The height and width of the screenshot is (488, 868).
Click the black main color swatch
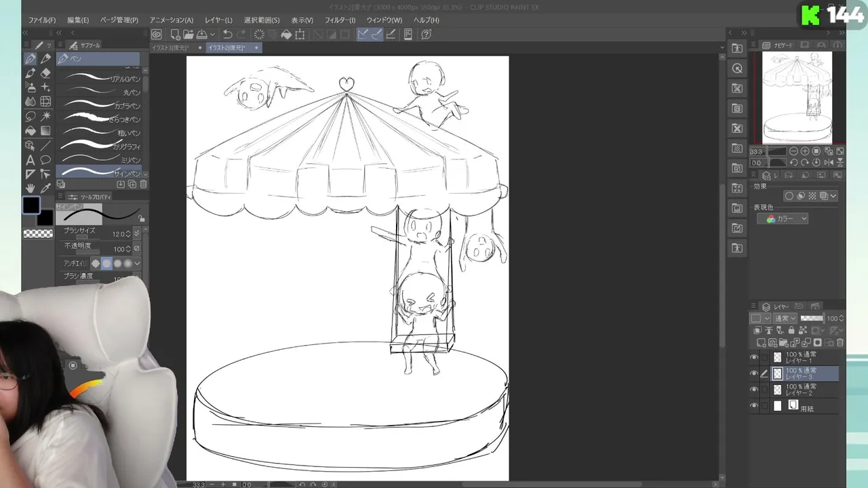coord(31,205)
